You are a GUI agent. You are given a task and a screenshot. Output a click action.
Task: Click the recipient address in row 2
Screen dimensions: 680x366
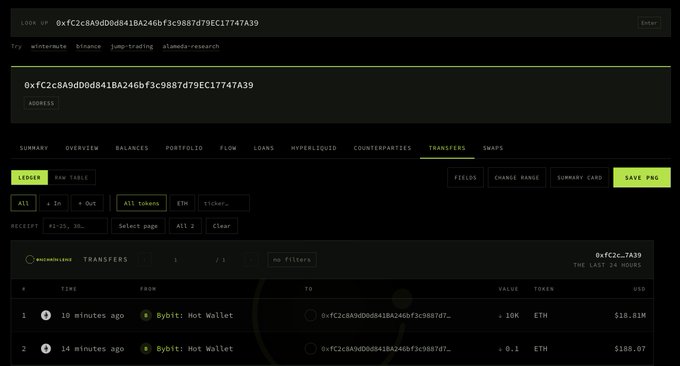(386, 349)
